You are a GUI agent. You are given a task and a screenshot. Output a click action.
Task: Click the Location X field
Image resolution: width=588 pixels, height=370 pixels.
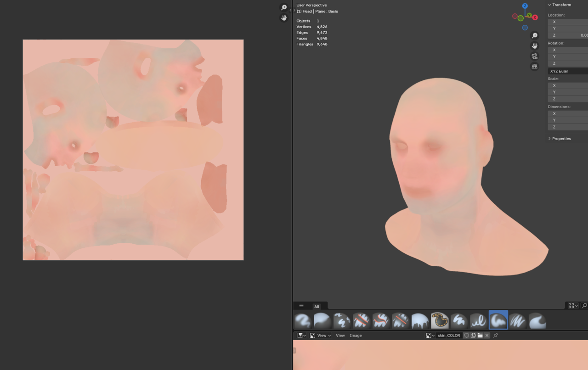point(568,22)
